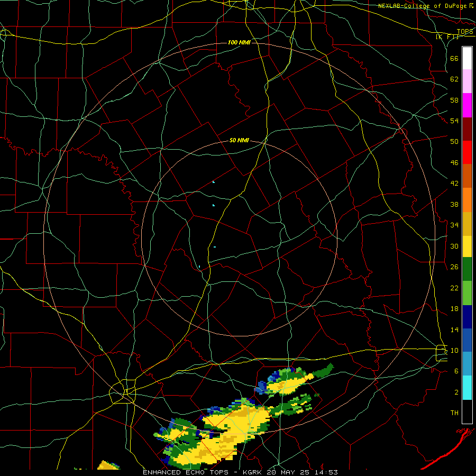Viewport: 476px width, 476px height.
Task: Select the light green legend swatch
Action: pyautogui.click(x=467, y=293)
